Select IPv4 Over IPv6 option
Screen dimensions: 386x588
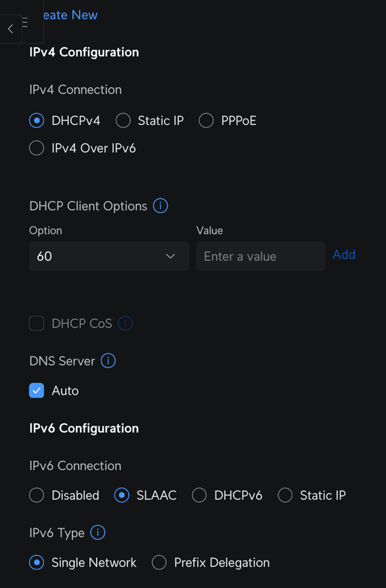coord(36,148)
